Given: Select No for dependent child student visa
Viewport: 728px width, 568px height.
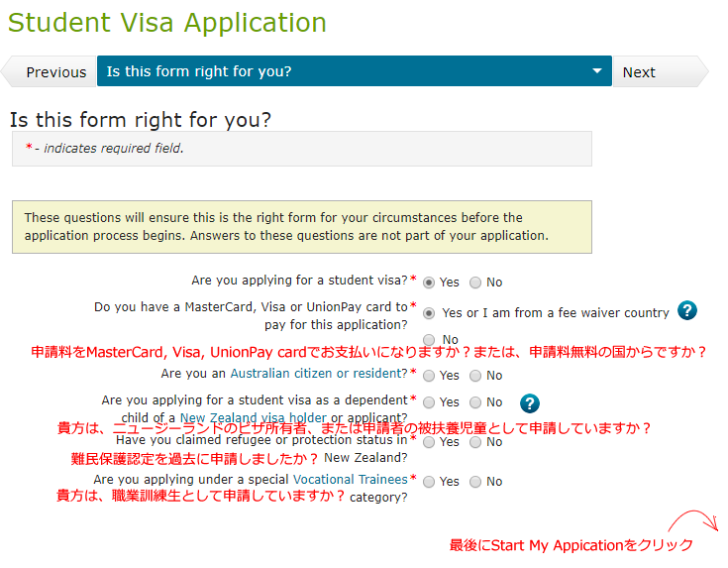Looking at the screenshot, I should [475, 402].
